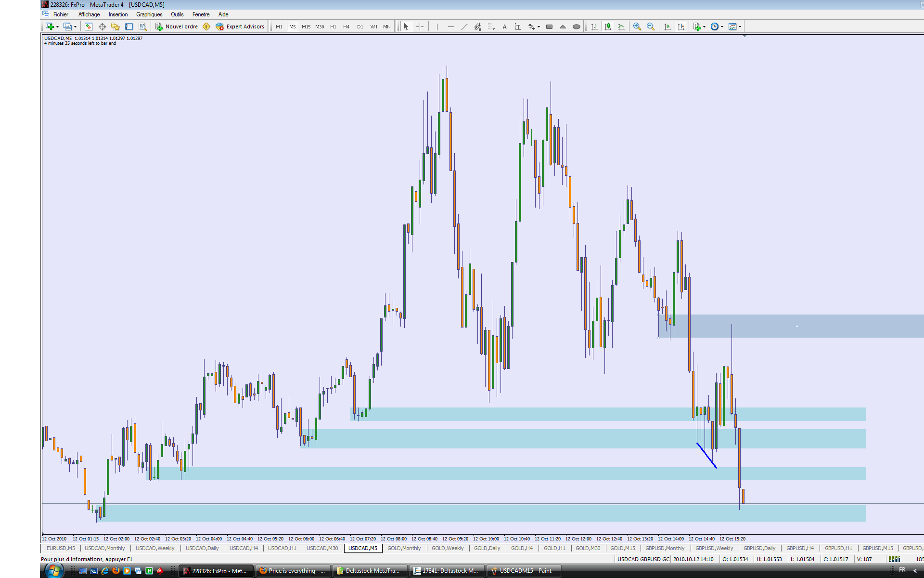Viewport: 924px width, 578px height.
Task: Open the Data Window crosshair-circle icon
Action: [102, 26]
